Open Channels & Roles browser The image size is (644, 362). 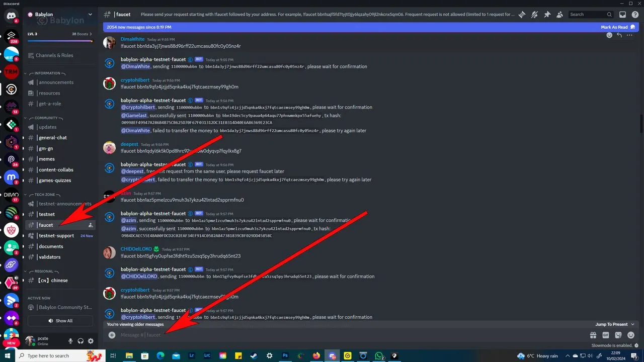point(60,55)
